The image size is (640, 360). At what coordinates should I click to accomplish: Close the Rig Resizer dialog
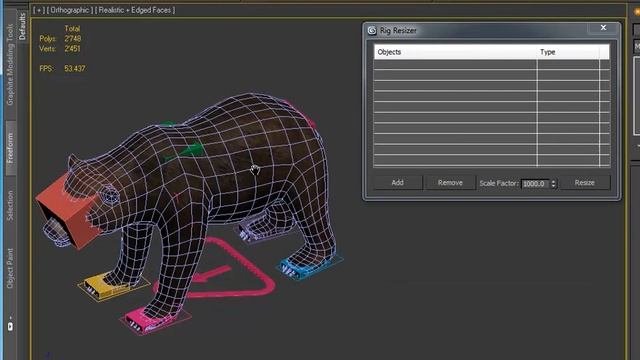click(603, 28)
